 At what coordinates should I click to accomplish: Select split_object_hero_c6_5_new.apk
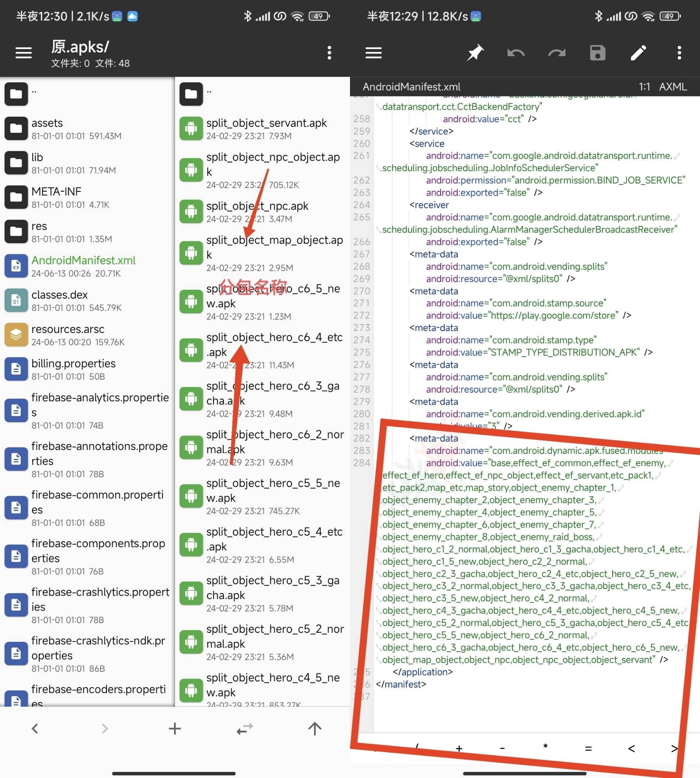[263, 302]
